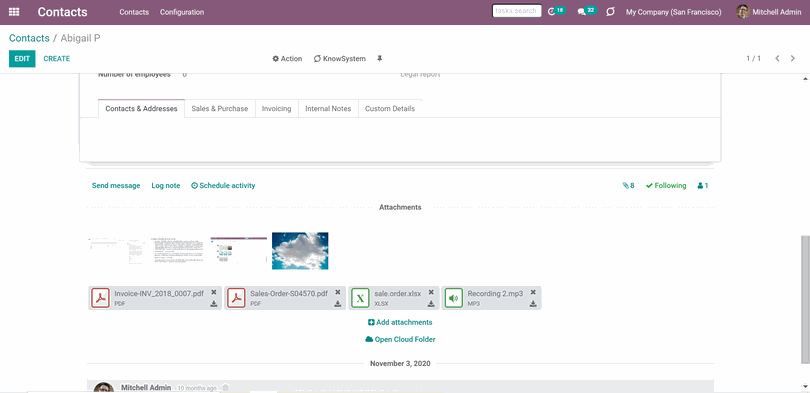Click PDF icon of Sales-Order-S04570.pdf
Image resolution: width=810 pixels, height=393 pixels.
(x=237, y=298)
